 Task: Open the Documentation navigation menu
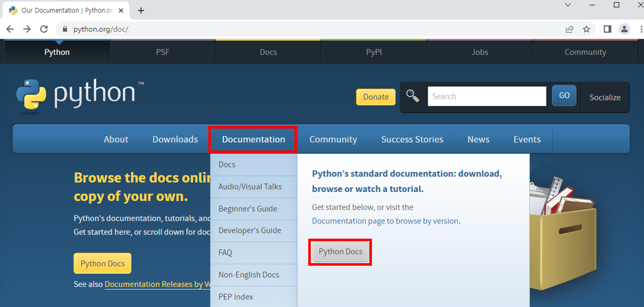254,139
